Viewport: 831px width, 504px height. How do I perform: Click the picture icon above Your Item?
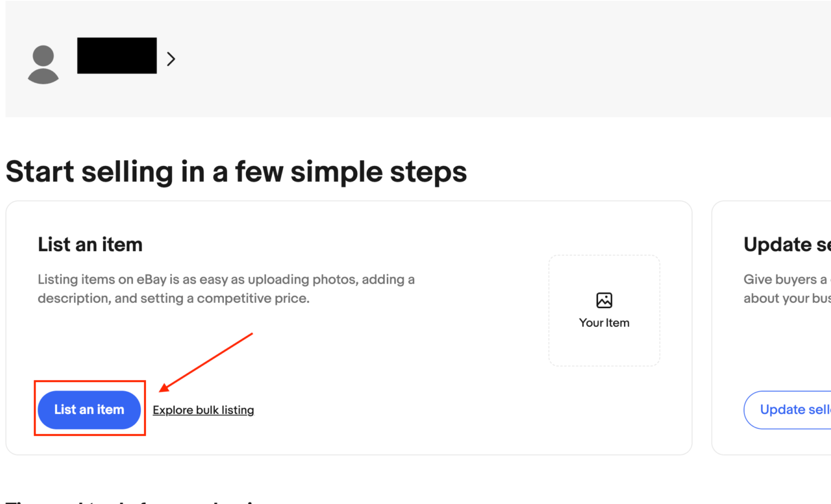604,300
